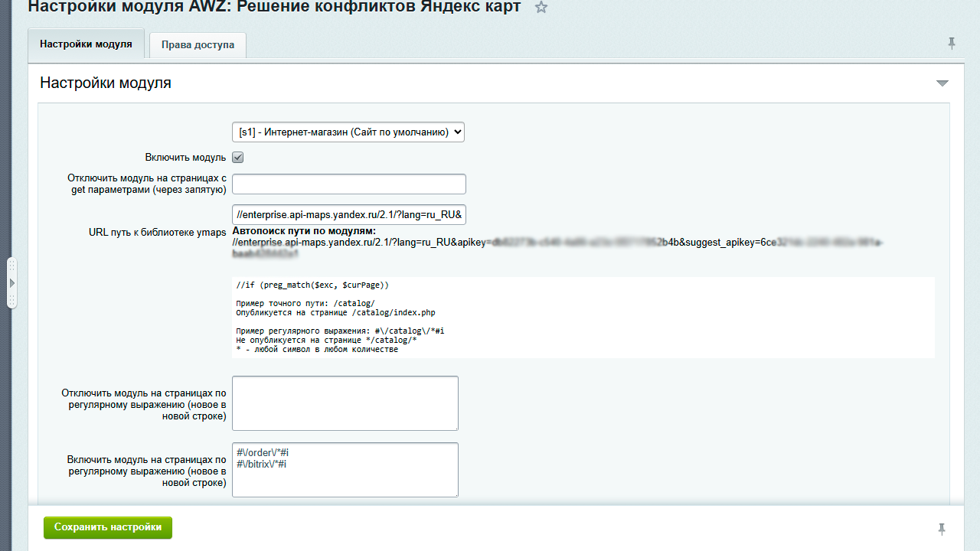Toggle Включить модуль off then verify state
980x551 pixels.
[238, 157]
